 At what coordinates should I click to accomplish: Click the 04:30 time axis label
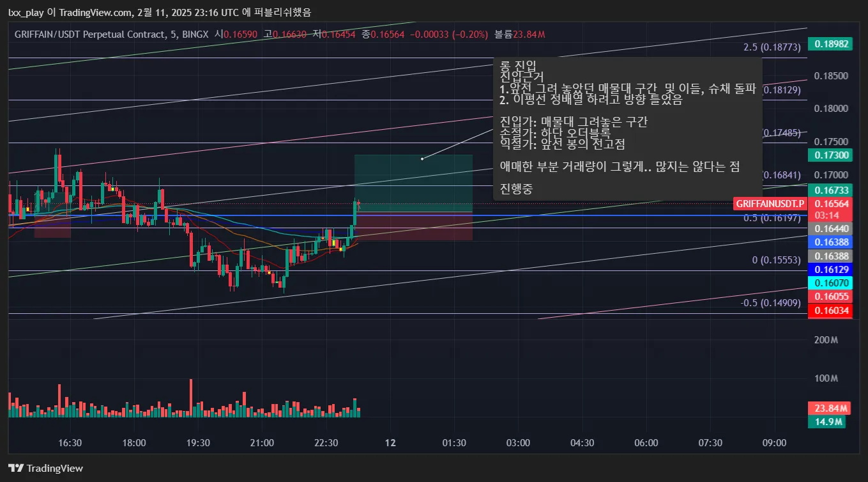tap(582, 443)
